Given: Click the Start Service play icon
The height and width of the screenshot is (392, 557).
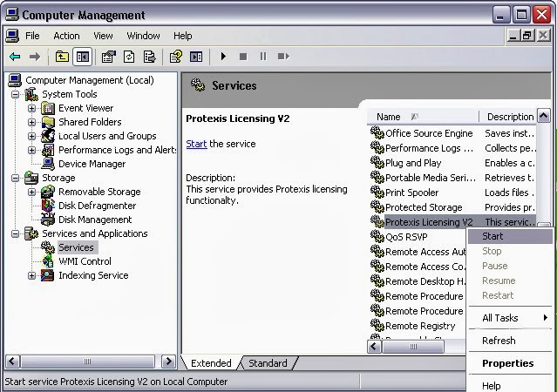Looking at the screenshot, I should pyautogui.click(x=223, y=57).
